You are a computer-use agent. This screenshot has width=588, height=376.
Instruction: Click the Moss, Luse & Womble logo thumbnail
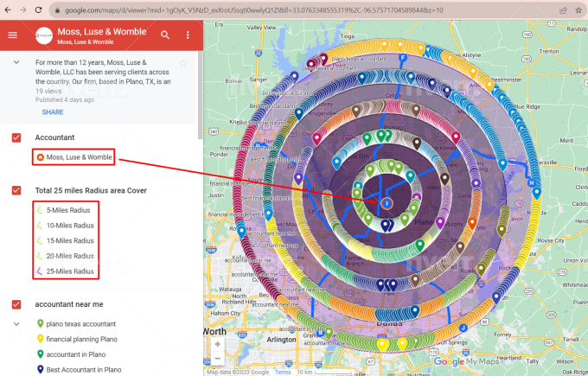click(x=43, y=35)
